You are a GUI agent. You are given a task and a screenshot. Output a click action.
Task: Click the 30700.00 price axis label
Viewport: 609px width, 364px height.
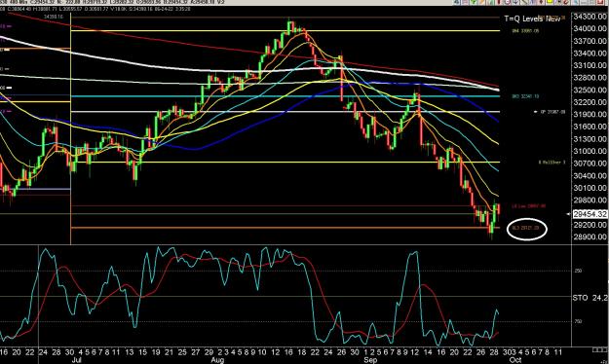tap(590, 164)
